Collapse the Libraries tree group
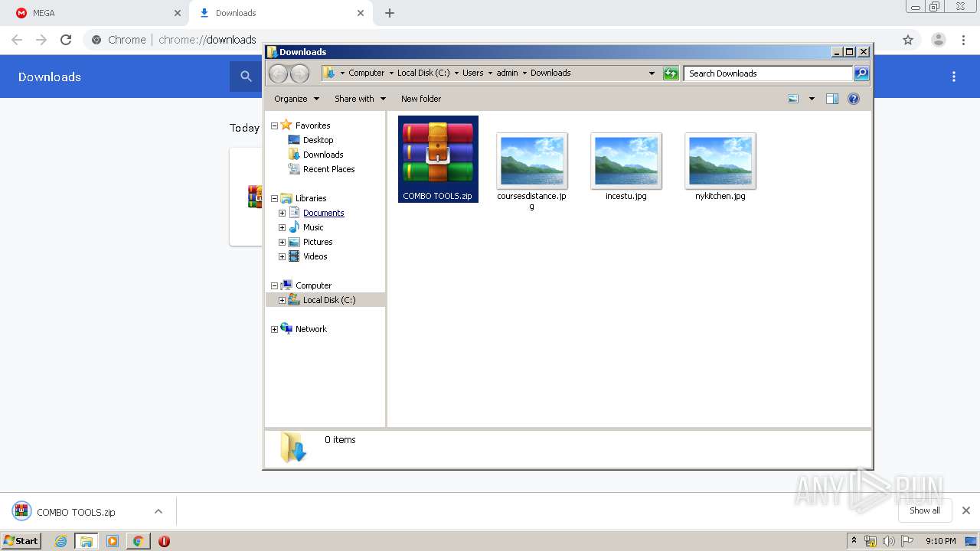 click(274, 198)
